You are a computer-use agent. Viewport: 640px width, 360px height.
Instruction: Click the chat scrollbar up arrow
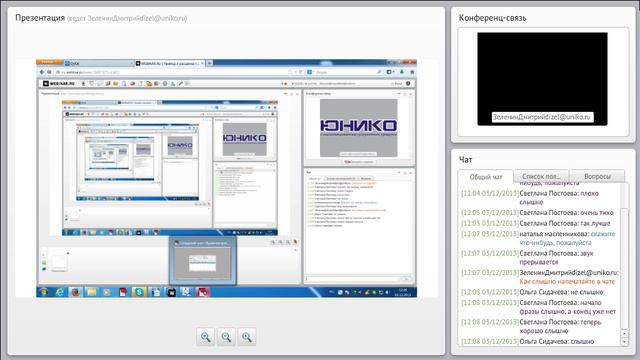click(x=624, y=333)
